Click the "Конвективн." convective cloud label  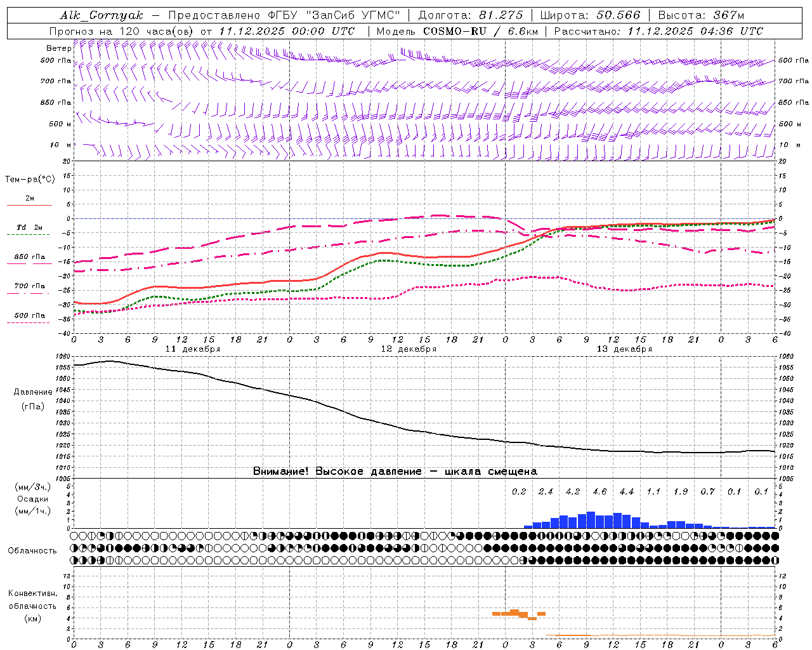click(x=33, y=594)
